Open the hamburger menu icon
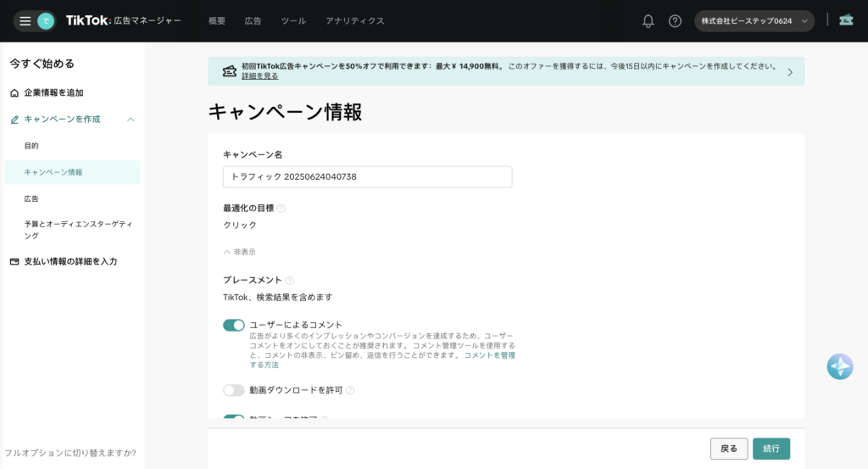The height and width of the screenshot is (469, 868). coord(25,21)
